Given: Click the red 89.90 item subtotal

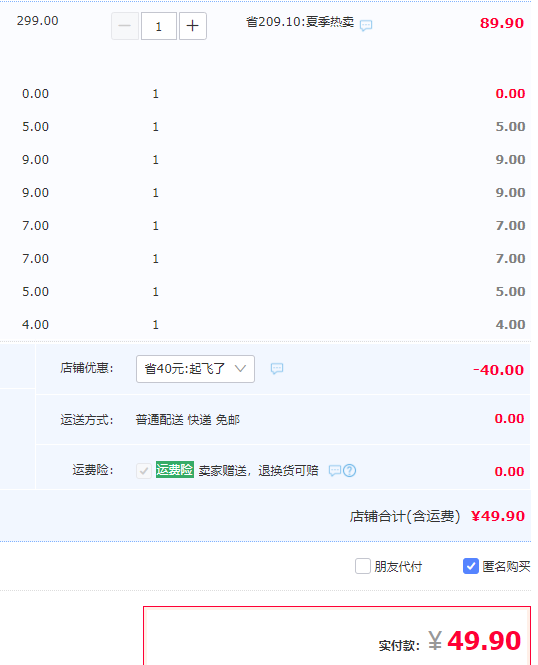Looking at the screenshot, I should point(502,23).
